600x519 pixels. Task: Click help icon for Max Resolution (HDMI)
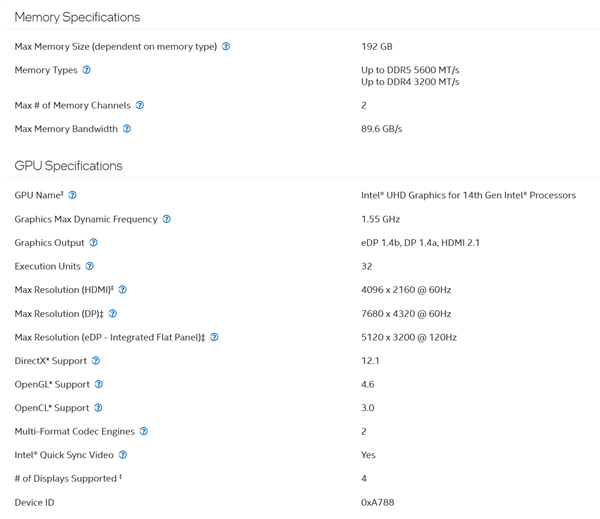click(123, 290)
